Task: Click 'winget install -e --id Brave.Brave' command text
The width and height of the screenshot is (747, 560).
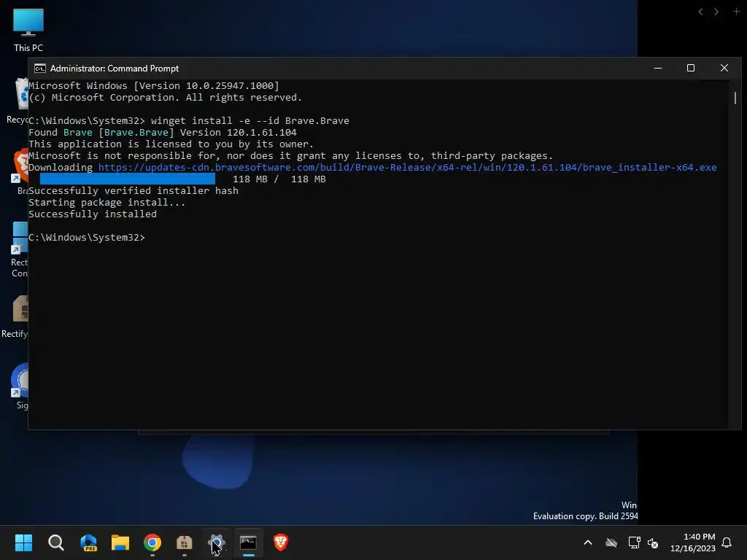Action: click(250, 120)
